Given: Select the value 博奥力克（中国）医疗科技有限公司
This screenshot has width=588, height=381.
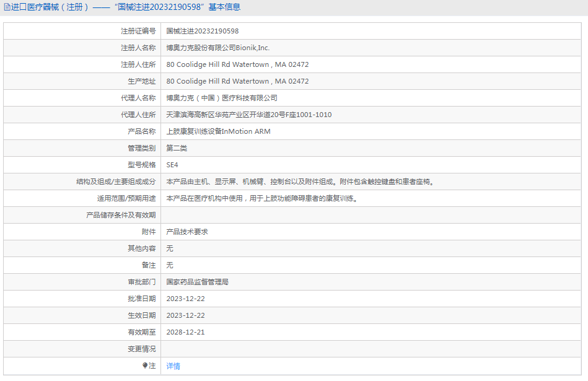Looking at the screenshot, I should tap(222, 98).
